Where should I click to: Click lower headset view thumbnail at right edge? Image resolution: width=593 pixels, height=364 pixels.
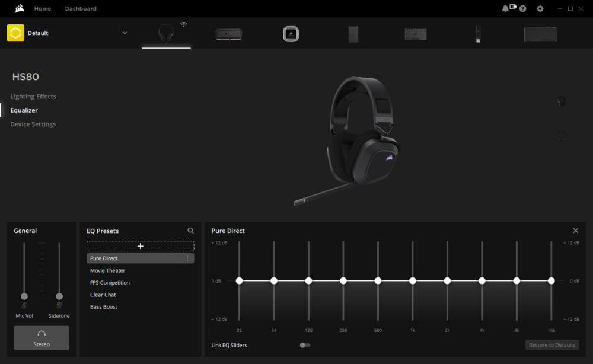[562, 136]
